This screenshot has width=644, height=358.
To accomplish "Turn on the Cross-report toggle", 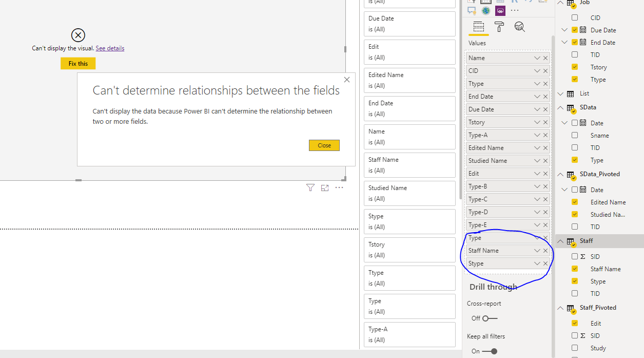I will (x=490, y=318).
